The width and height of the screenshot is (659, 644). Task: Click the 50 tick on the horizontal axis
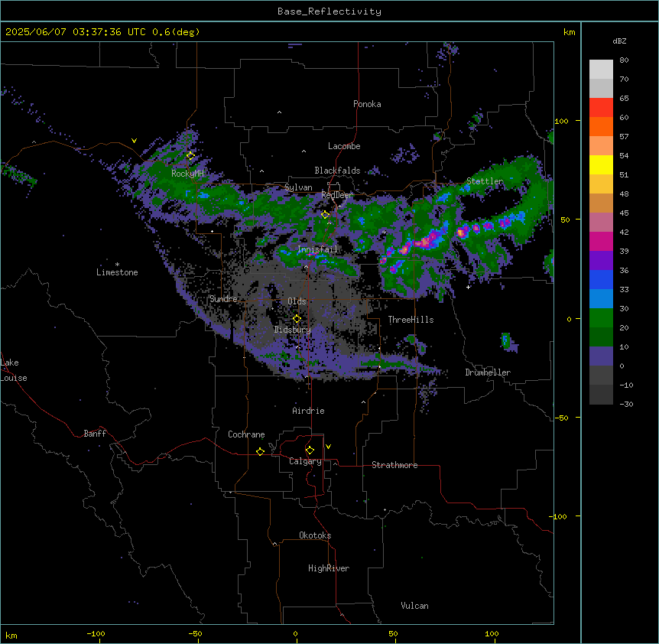point(393,634)
